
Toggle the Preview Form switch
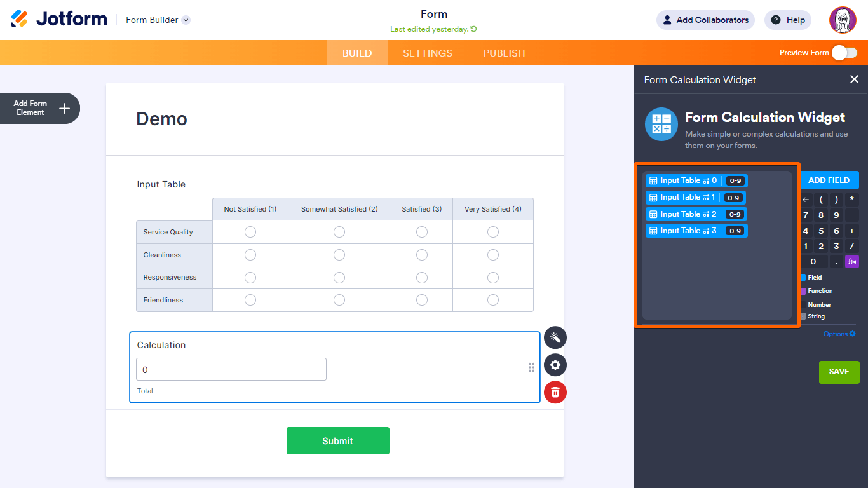point(844,53)
